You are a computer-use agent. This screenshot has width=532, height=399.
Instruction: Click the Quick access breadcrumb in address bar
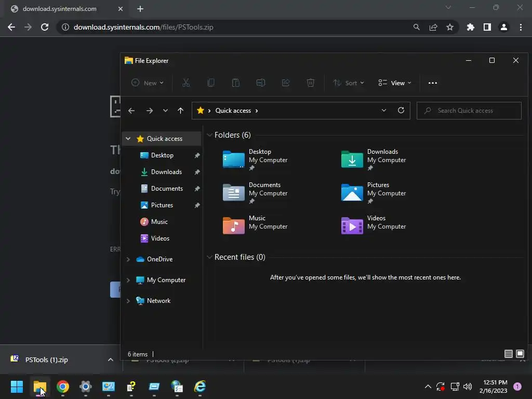pos(233,111)
